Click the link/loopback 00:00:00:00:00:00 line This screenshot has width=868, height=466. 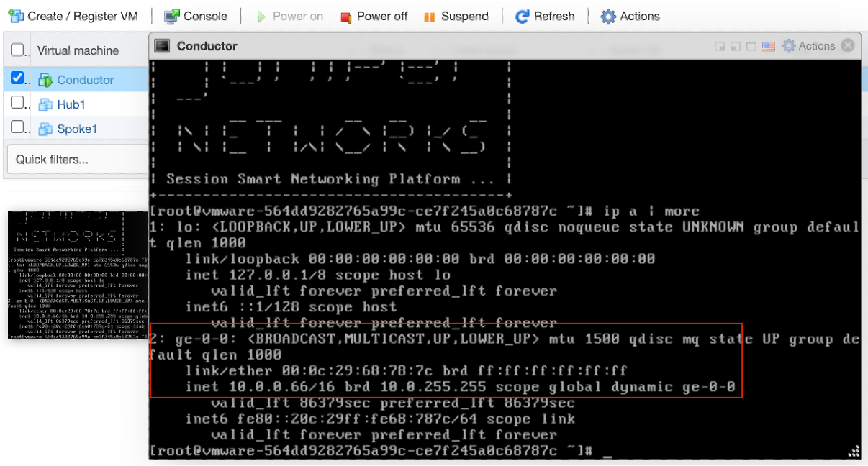pyautogui.click(x=421, y=259)
